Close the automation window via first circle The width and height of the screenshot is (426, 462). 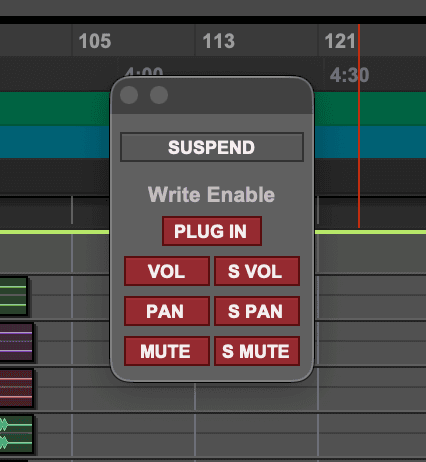pos(129,95)
